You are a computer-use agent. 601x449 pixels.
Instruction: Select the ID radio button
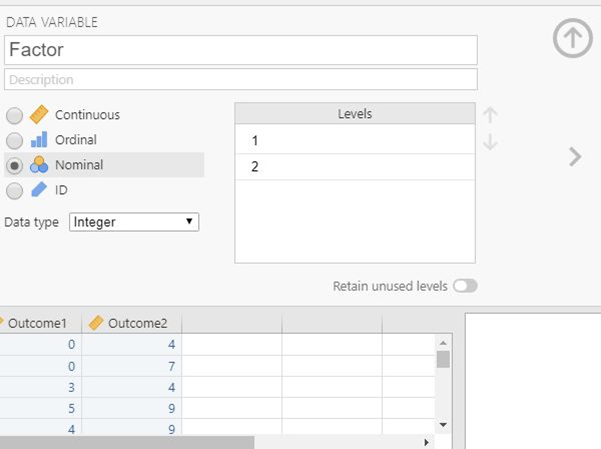pos(15,191)
